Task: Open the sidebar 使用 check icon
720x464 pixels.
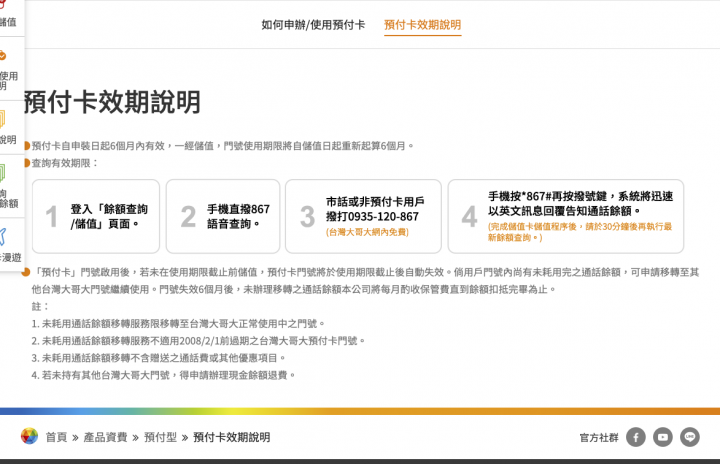Action: [2, 56]
